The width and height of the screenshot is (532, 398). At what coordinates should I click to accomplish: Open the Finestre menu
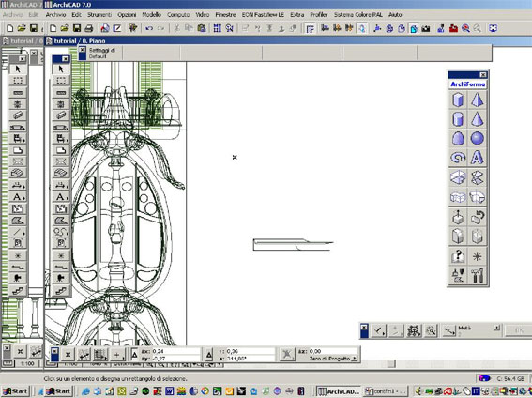(x=225, y=15)
